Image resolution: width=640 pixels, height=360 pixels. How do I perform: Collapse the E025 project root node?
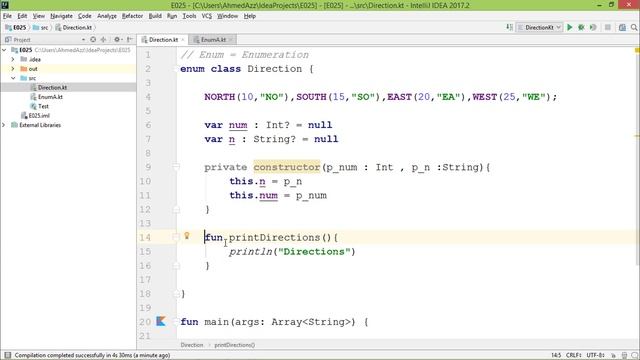click(4, 50)
